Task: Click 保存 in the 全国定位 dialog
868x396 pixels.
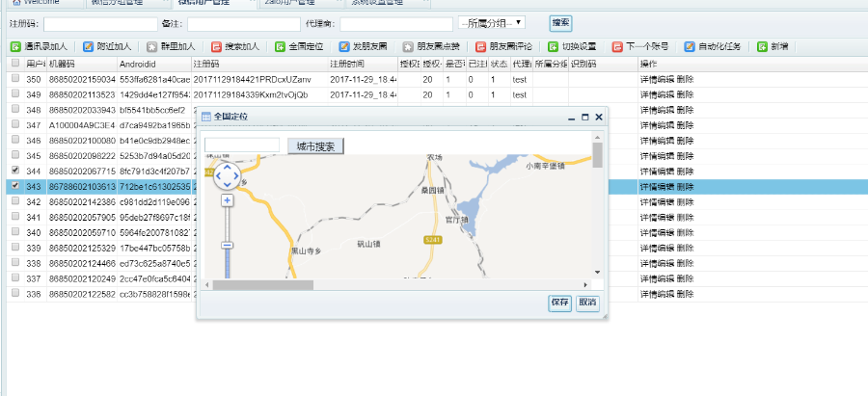Action: [x=559, y=303]
